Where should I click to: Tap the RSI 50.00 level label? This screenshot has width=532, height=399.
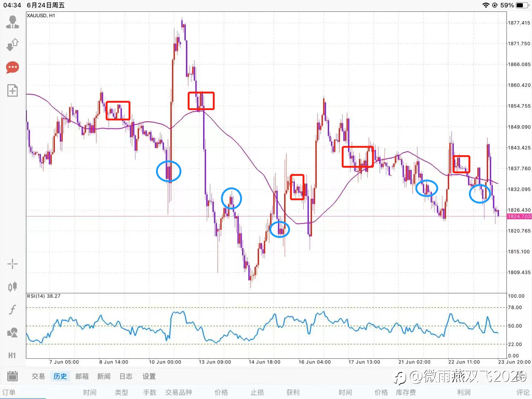tap(515, 326)
